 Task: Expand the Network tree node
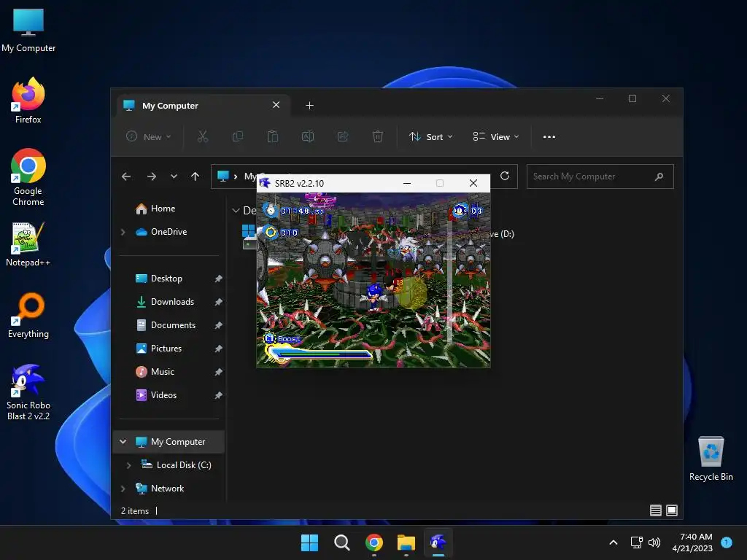click(123, 489)
